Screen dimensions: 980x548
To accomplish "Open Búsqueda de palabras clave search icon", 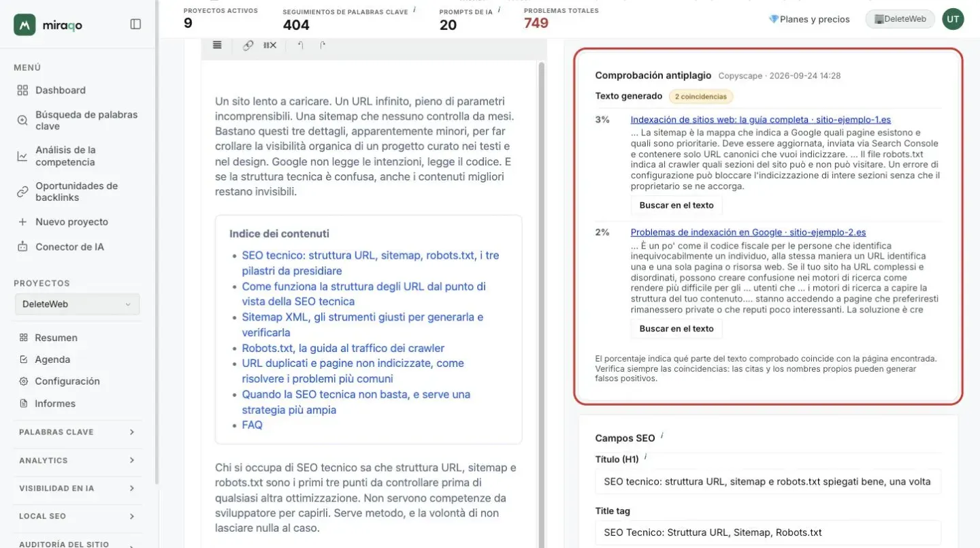I will pyautogui.click(x=22, y=120).
